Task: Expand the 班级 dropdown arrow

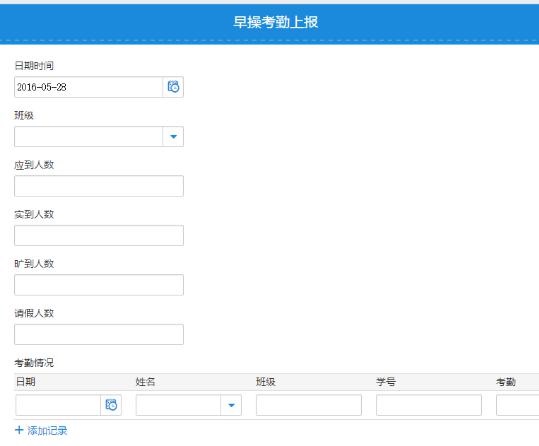Action: [173, 137]
